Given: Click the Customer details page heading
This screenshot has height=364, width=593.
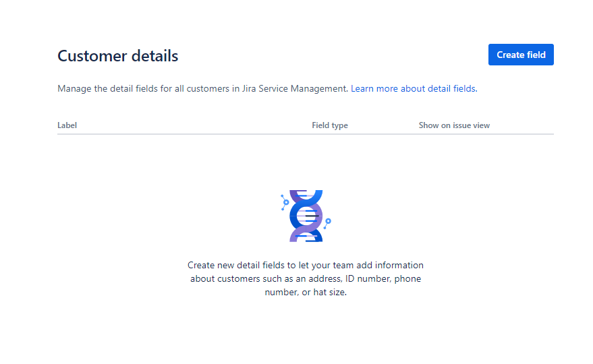Looking at the screenshot, I should tap(118, 56).
